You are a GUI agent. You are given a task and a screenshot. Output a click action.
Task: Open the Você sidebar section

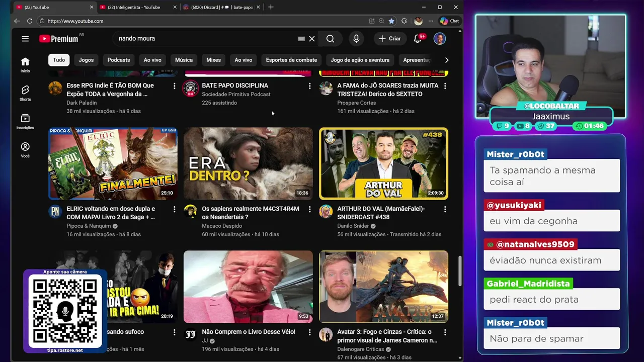[x=25, y=149]
